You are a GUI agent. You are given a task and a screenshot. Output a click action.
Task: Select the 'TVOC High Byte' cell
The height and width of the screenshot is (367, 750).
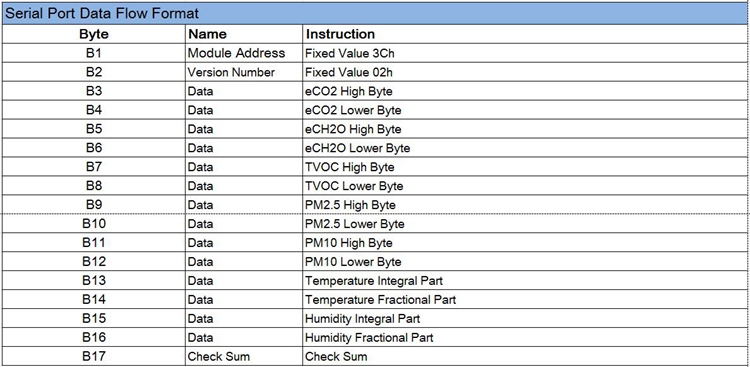click(526, 167)
